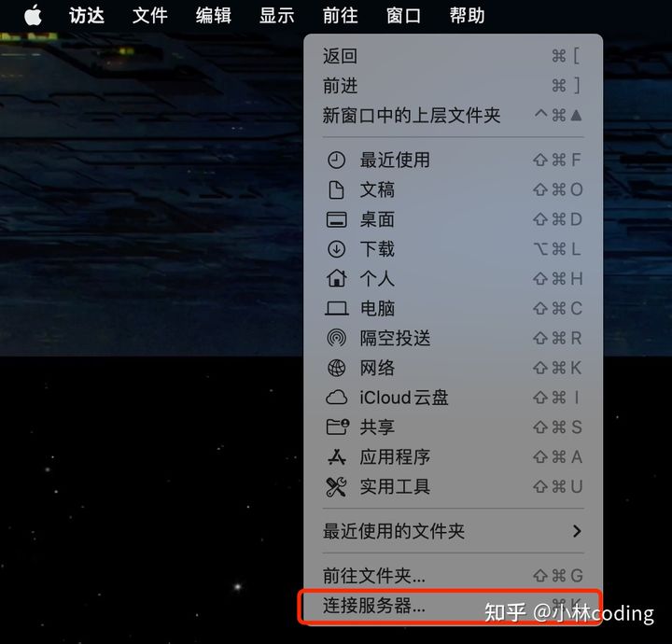The height and width of the screenshot is (644, 672).
Task: Click the laptop icon for 电脑
Action: (x=336, y=309)
